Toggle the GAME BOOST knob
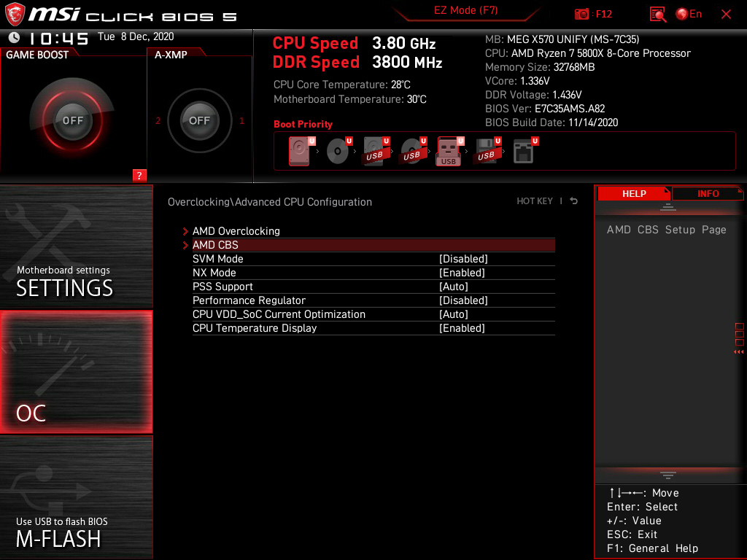Image resolution: width=747 pixels, height=560 pixels. [x=72, y=120]
